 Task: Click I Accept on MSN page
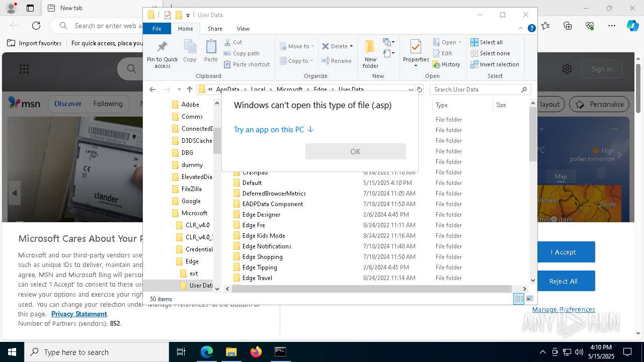point(563,252)
